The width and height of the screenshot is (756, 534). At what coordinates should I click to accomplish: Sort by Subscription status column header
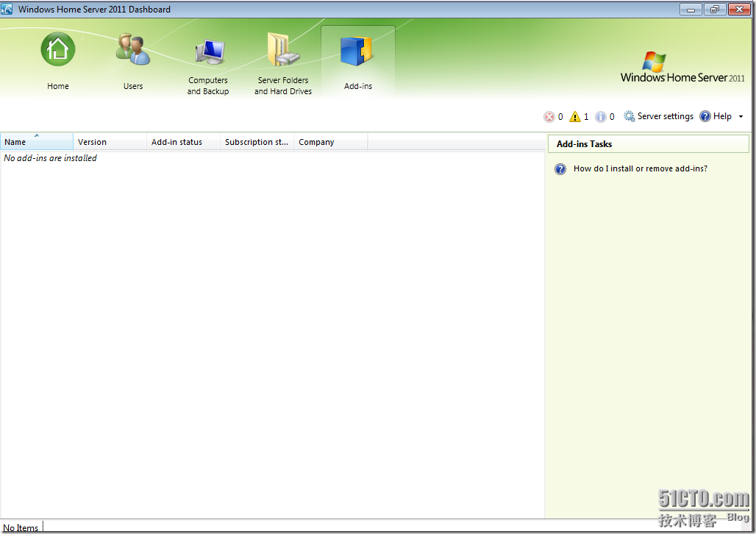tap(257, 142)
